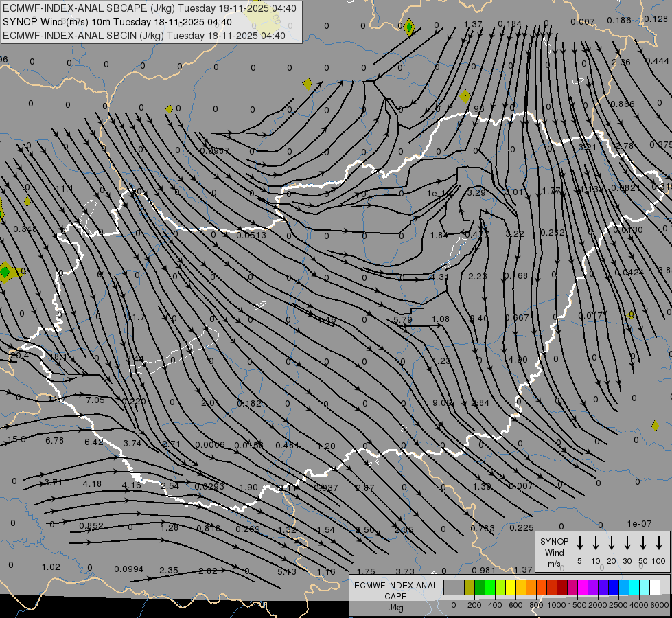672x618 pixels.
Task: Click the map value '1e-07'
Action: [640, 524]
